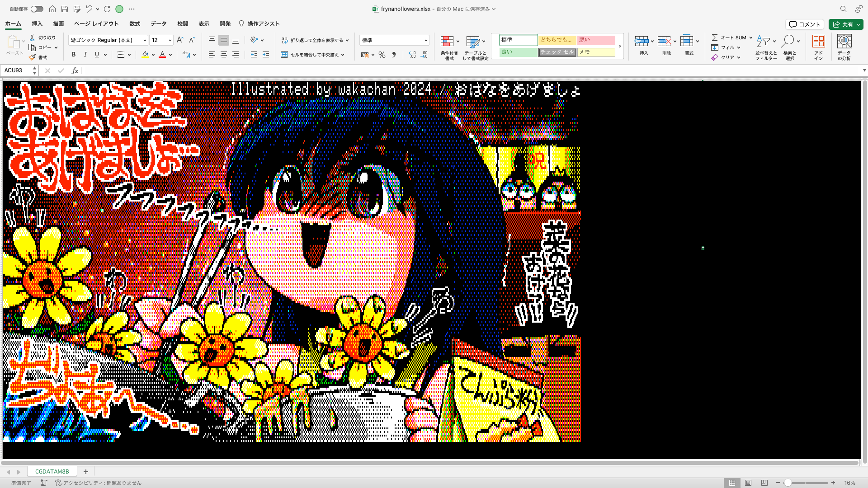Click the 挿入 cells icon
Screen dimensions: 868x488
pos(641,42)
